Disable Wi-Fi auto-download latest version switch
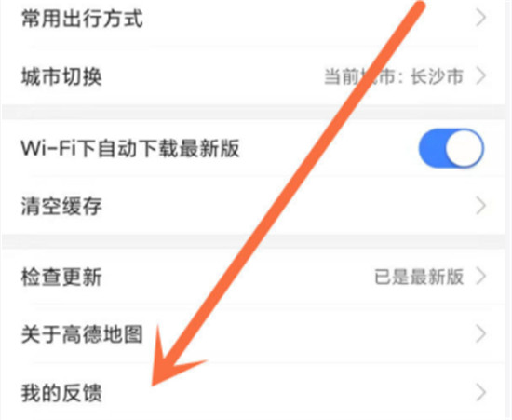Screen dimensions: 512x420 tap(451, 148)
